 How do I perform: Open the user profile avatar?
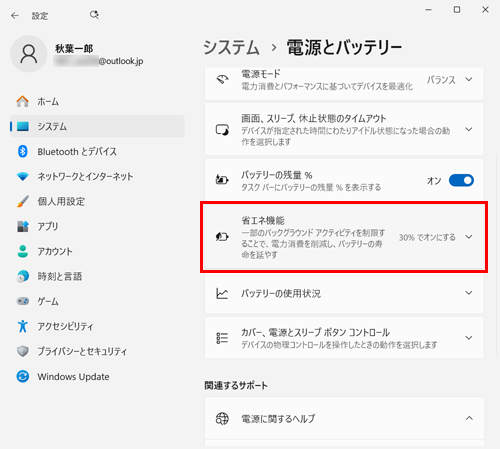[29, 54]
